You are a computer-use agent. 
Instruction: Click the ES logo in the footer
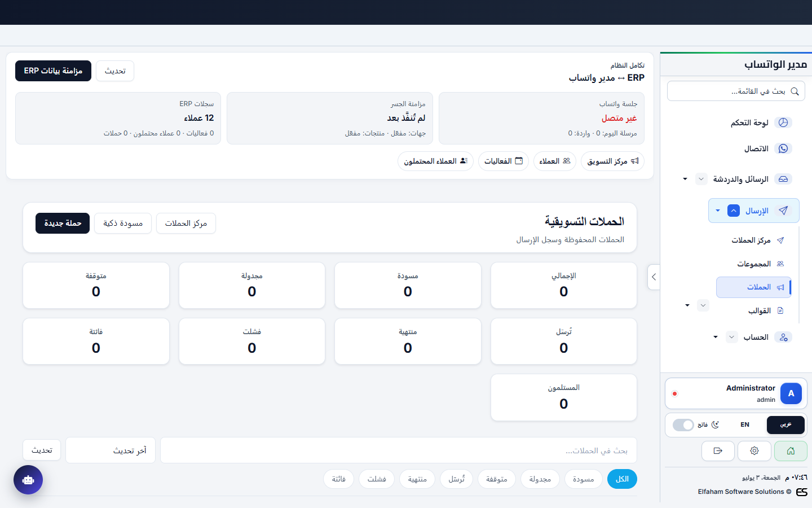pyautogui.click(x=801, y=492)
